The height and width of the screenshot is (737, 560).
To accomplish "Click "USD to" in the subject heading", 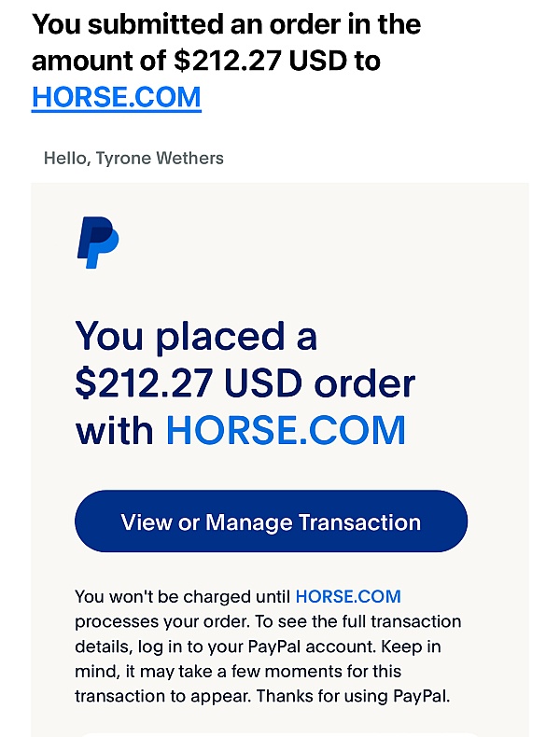I will pyautogui.click(x=334, y=61).
